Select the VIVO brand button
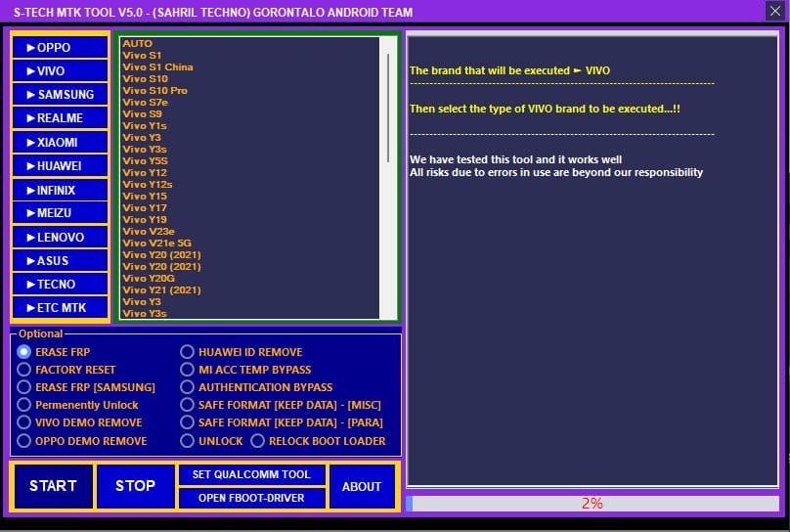 60,71
